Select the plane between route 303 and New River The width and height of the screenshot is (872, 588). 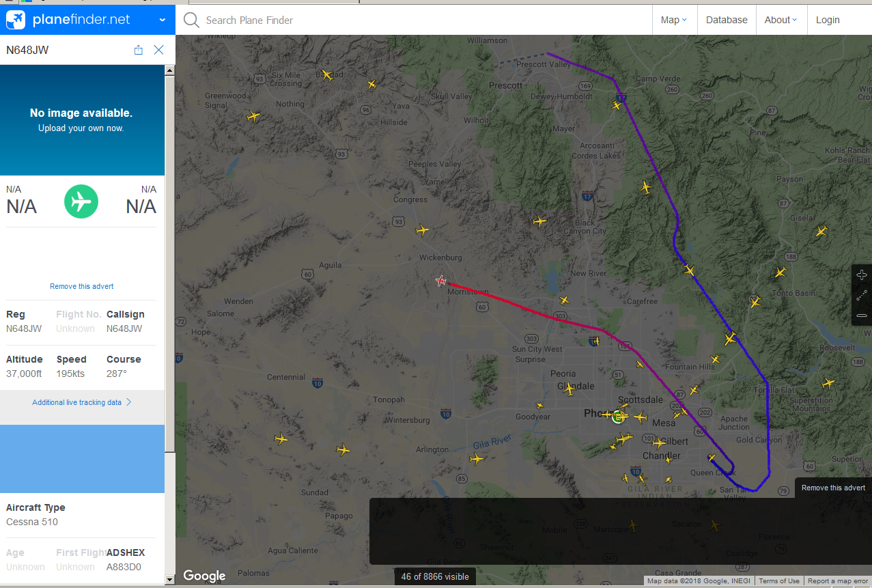(564, 300)
